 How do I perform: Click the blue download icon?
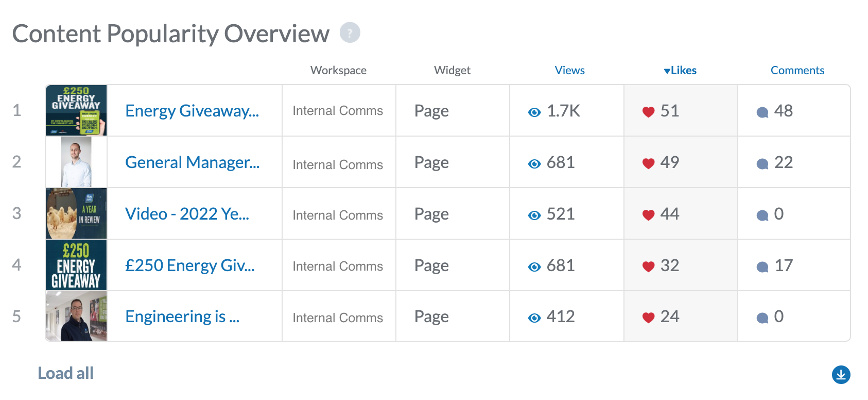pos(841,375)
